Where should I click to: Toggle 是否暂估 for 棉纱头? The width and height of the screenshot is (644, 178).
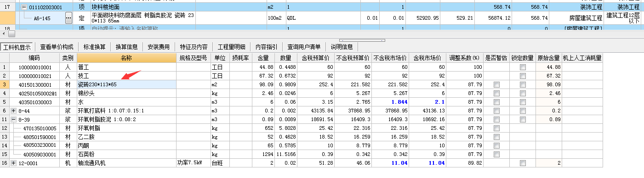tap(496, 93)
